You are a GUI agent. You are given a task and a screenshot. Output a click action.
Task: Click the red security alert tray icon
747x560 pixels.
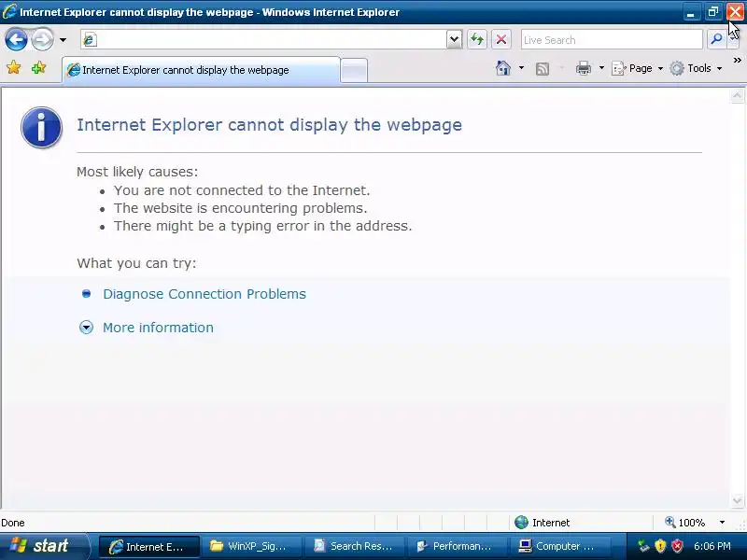coord(677,546)
